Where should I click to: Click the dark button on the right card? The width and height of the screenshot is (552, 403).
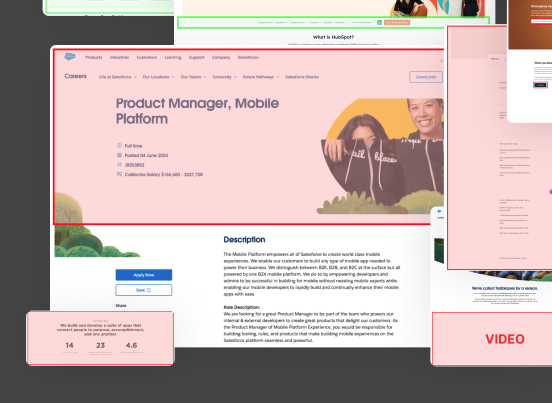(540, 85)
